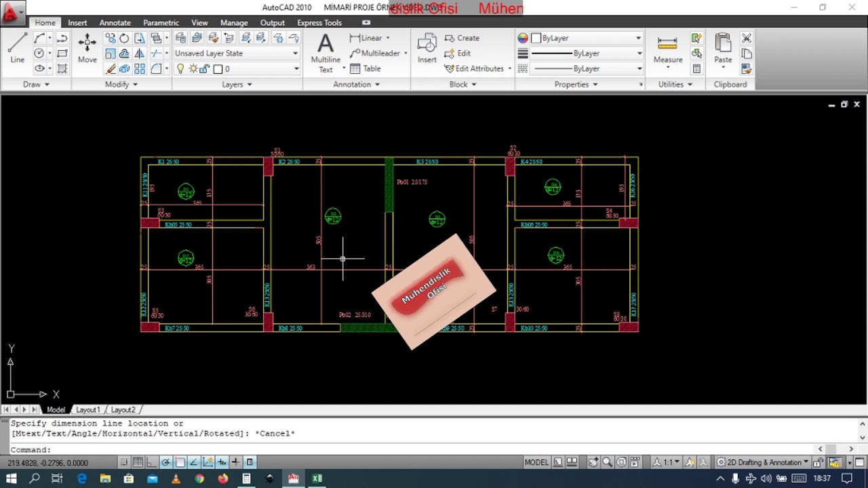This screenshot has height=488, width=868.
Task: Click the Cut scissors icon
Action: 747,38
